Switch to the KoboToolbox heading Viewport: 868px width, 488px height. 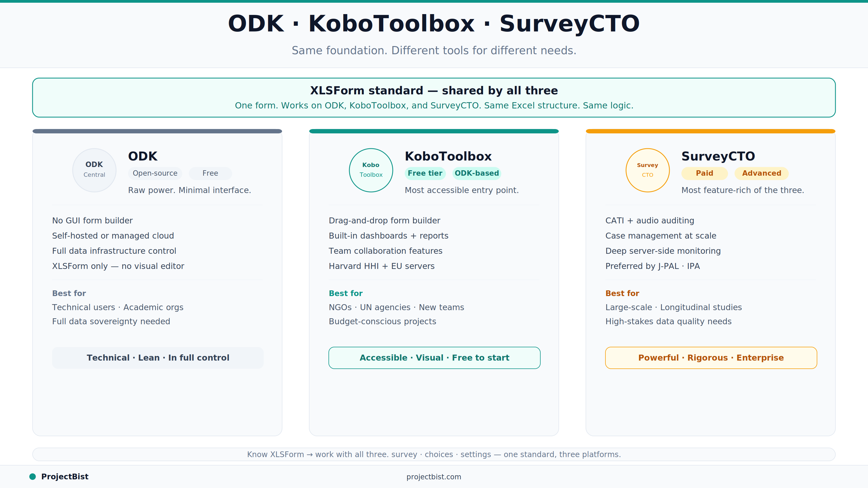pyautogui.click(x=448, y=156)
